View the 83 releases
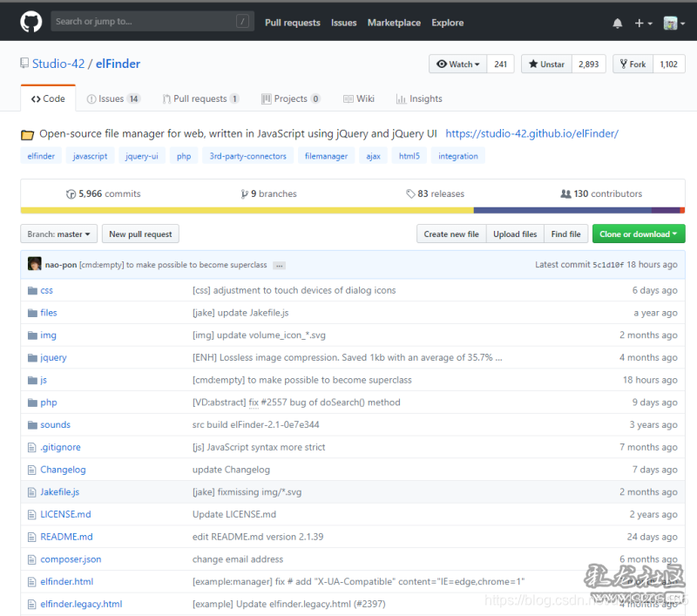697x616 pixels. (x=435, y=193)
